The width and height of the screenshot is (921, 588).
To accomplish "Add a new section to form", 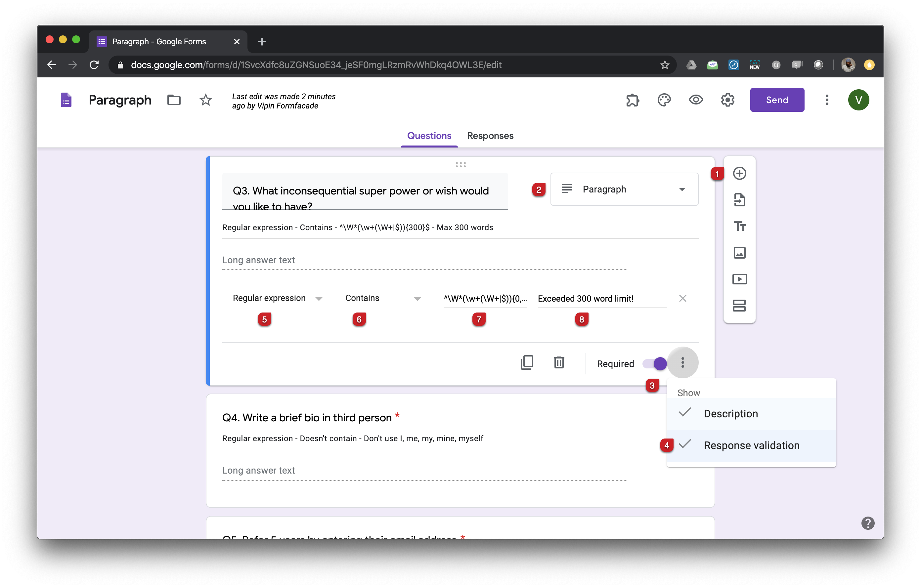I will pyautogui.click(x=739, y=306).
